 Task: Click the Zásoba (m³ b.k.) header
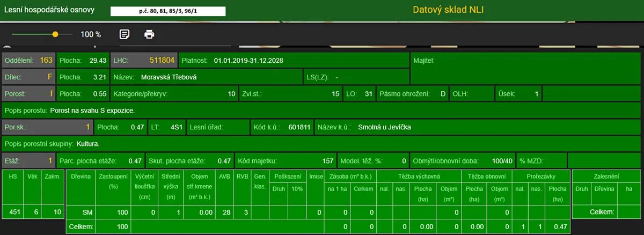pos(350,175)
